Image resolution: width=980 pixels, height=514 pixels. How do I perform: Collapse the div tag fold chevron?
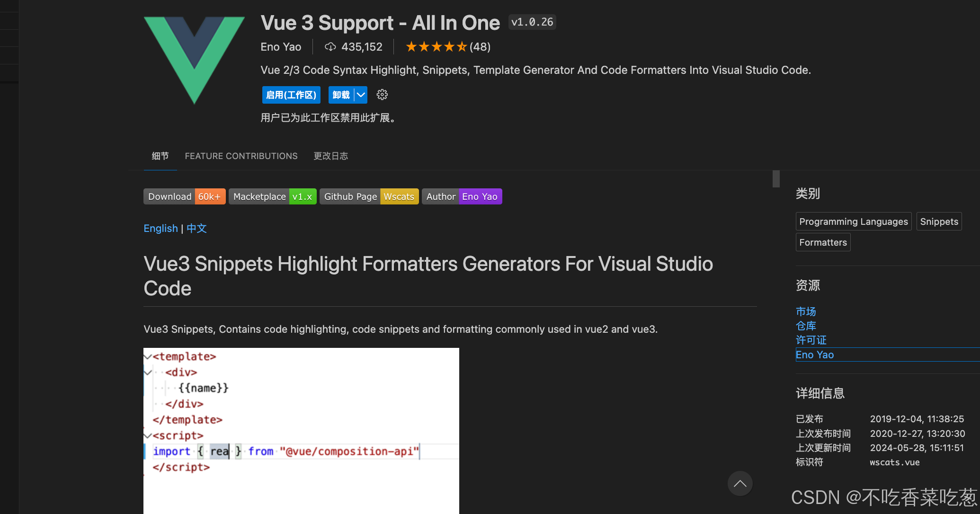point(148,372)
